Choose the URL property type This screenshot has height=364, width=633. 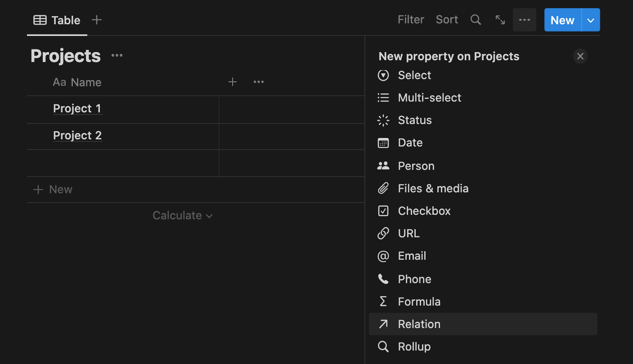[409, 233]
